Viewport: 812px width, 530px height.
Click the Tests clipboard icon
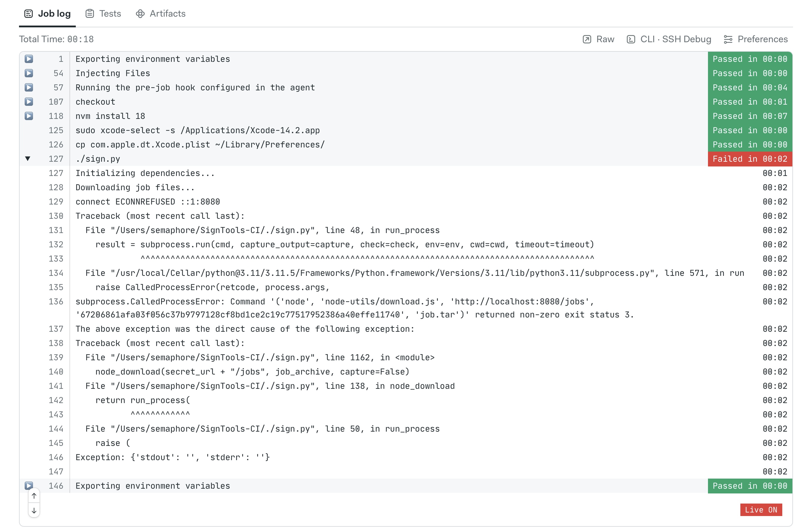click(x=90, y=13)
